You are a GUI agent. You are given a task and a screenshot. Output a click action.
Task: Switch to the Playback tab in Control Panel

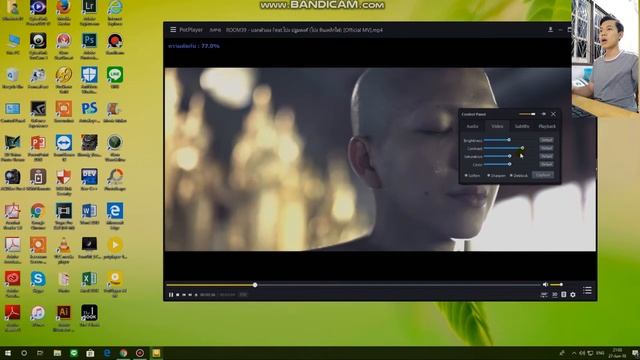coord(547,126)
